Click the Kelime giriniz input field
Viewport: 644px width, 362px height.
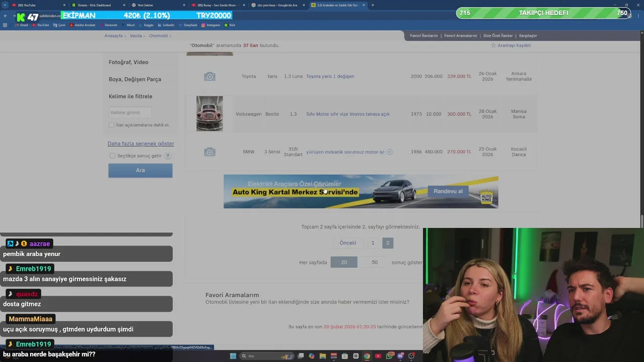click(x=130, y=113)
